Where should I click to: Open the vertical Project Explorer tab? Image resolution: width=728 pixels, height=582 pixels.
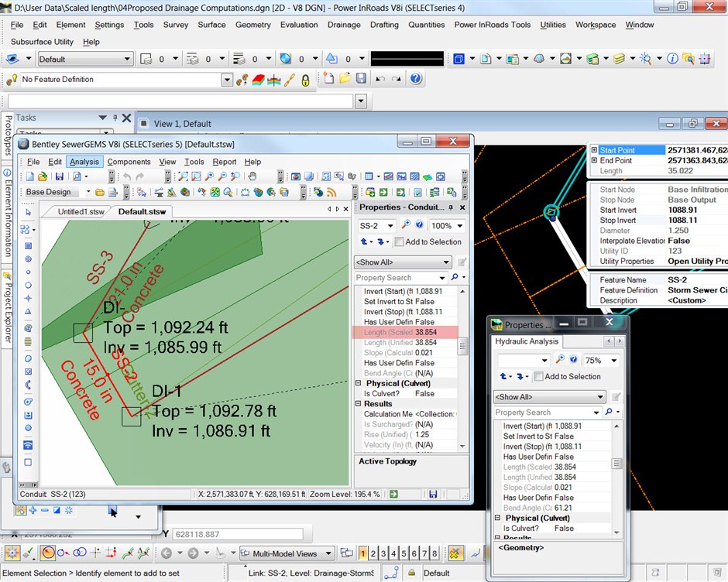[8, 307]
